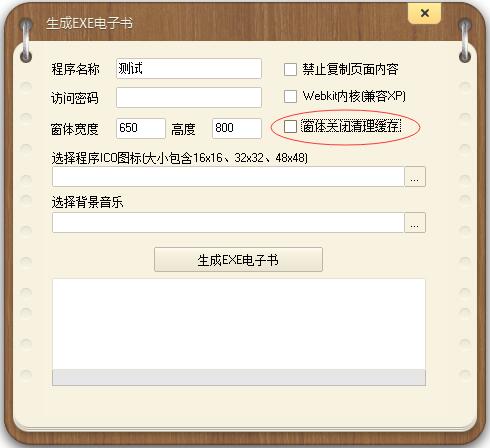Click the 选择背景音乐 path field
The width and height of the screenshot is (490, 448).
[x=228, y=222]
